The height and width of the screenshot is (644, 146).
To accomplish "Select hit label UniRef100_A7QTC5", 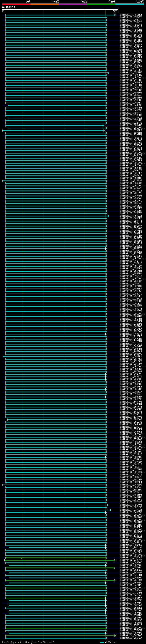I will 131,63.
